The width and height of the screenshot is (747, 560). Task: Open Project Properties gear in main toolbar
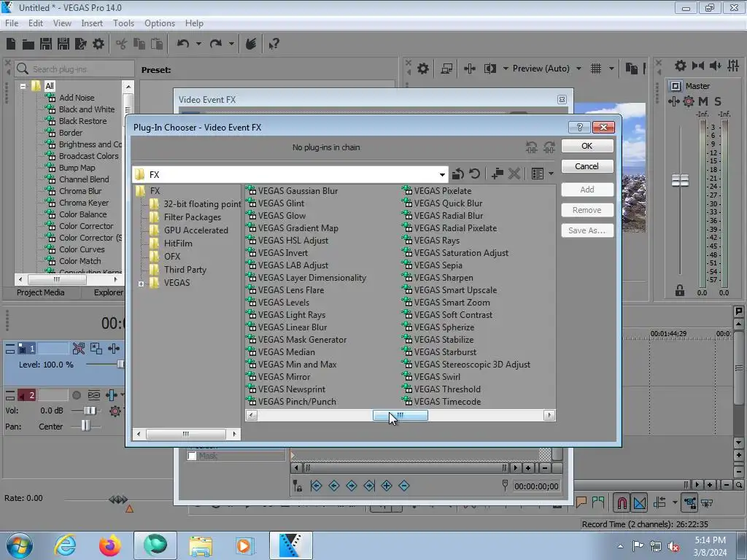tap(98, 44)
